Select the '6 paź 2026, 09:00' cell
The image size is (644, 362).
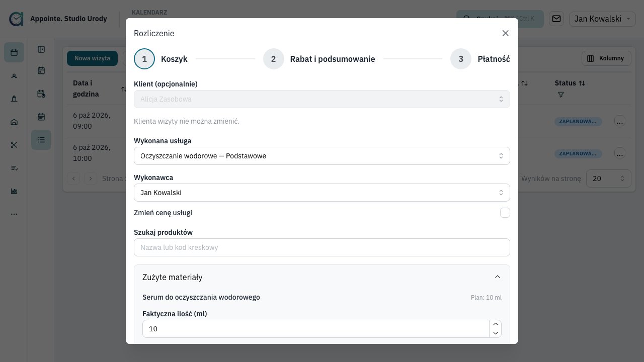point(92,121)
